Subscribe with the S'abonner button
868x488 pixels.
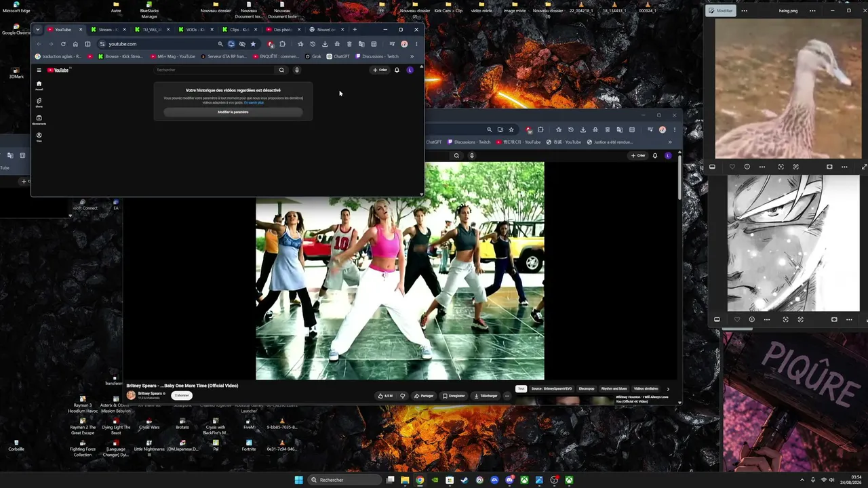[x=182, y=395]
